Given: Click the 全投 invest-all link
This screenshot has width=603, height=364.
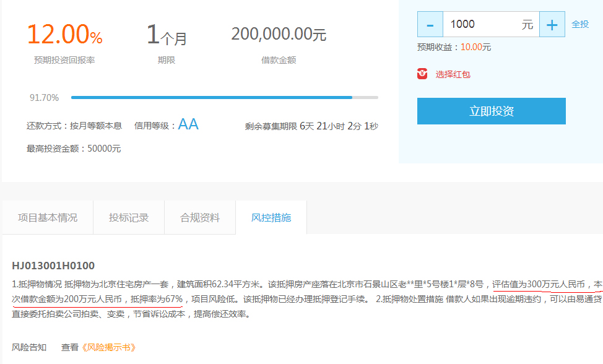Looking at the screenshot, I should pyautogui.click(x=580, y=24).
